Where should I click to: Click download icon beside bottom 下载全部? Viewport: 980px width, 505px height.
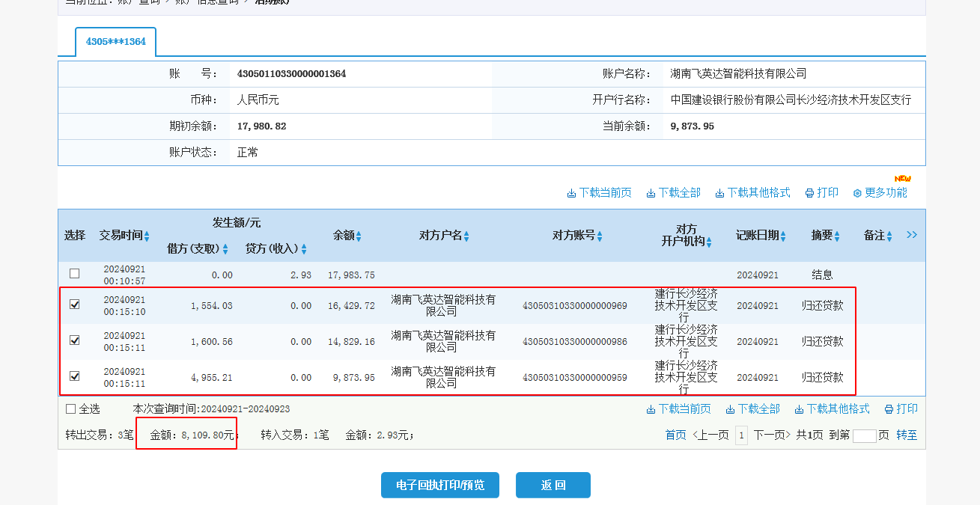(731, 410)
